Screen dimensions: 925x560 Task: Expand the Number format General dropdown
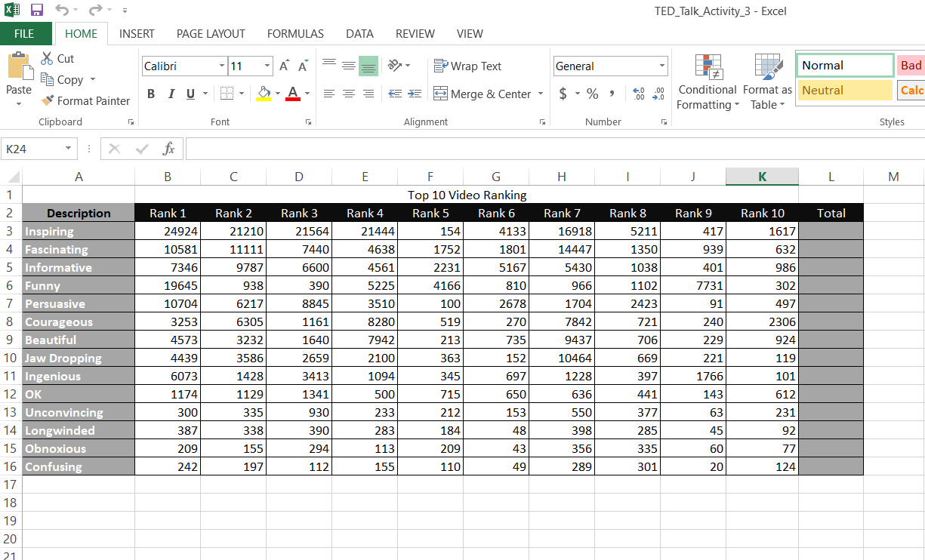pos(662,66)
